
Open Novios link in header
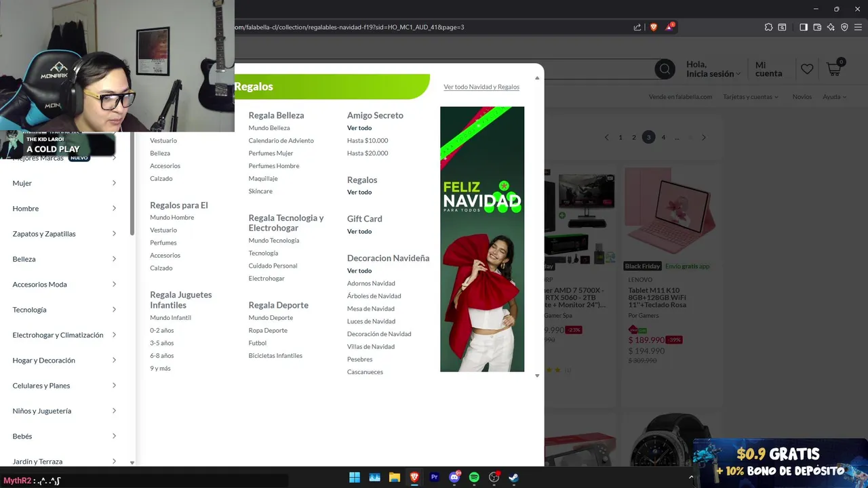(802, 97)
